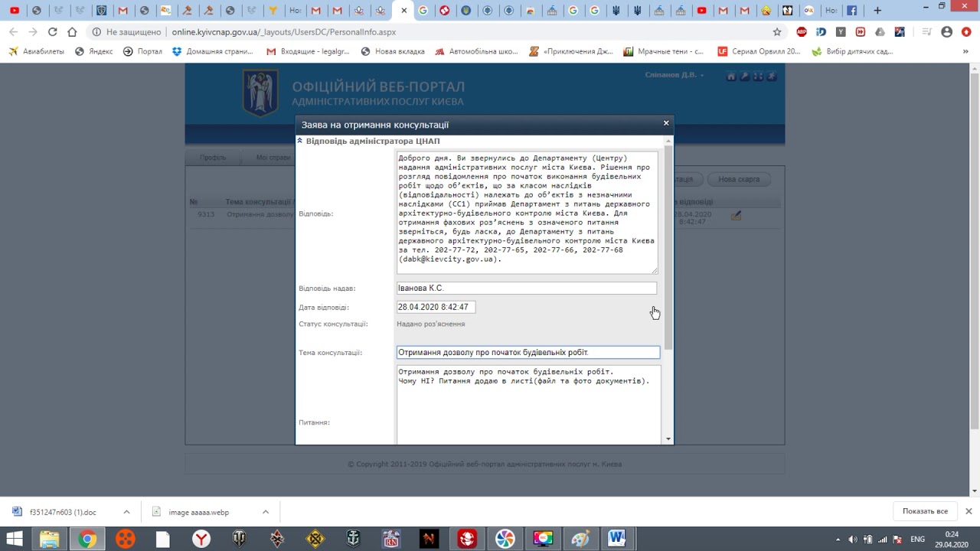Bookmark this page with the star icon

(777, 32)
